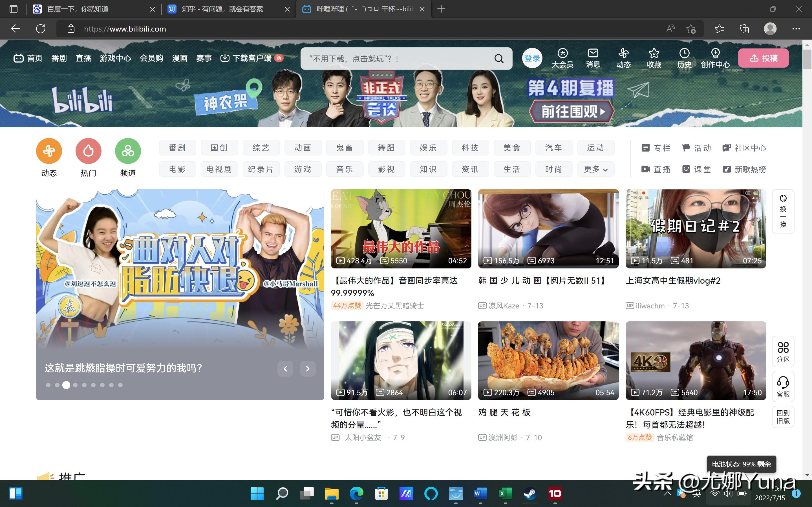Open the Edge browser options menu
The width and height of the screenshot is (812, 507).
pos(796,29)
